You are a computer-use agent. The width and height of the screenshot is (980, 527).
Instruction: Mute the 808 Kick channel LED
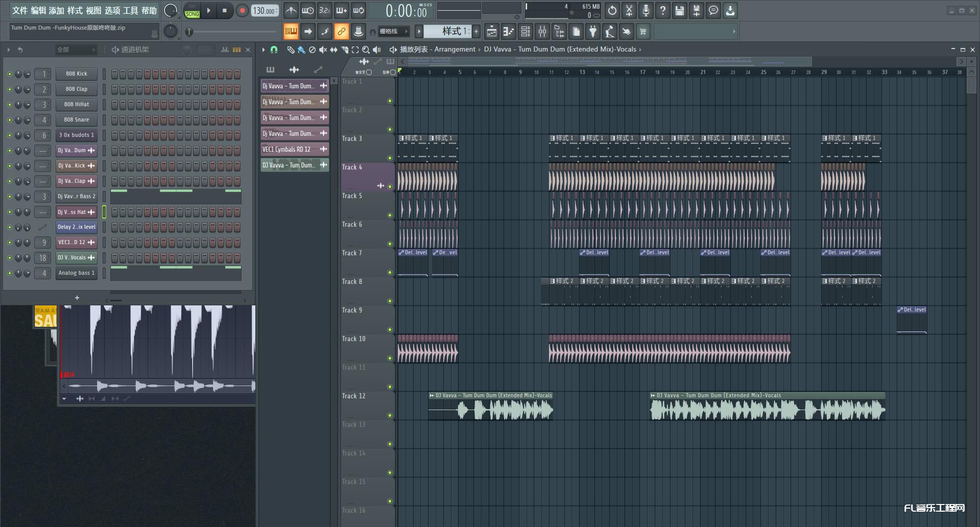tap(9, 74)
